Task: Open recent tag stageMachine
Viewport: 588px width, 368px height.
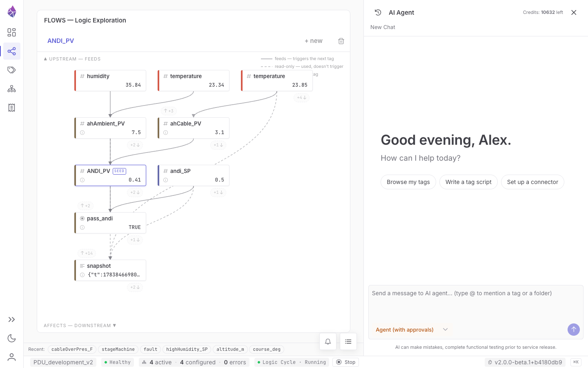Action: point(118,349)
